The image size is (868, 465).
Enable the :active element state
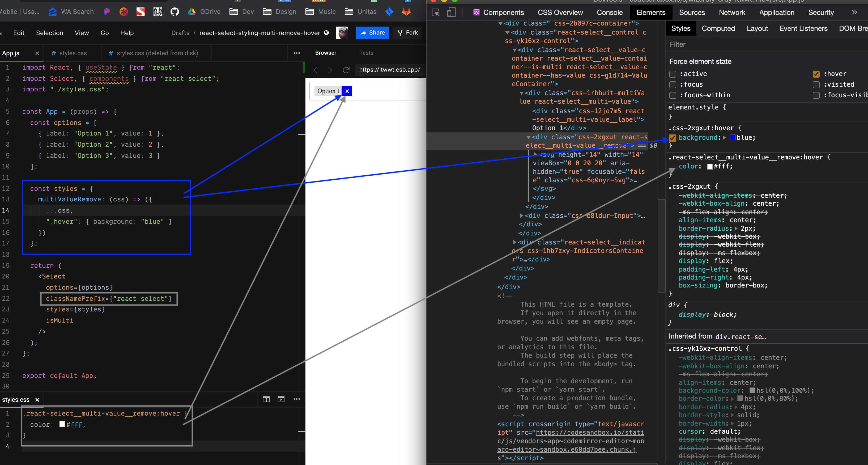click(x=673, y=74)
